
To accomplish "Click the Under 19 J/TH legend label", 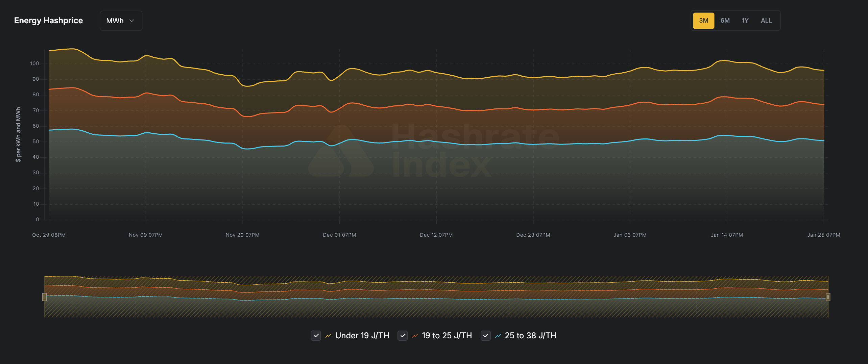I will (x=362, y=336).
